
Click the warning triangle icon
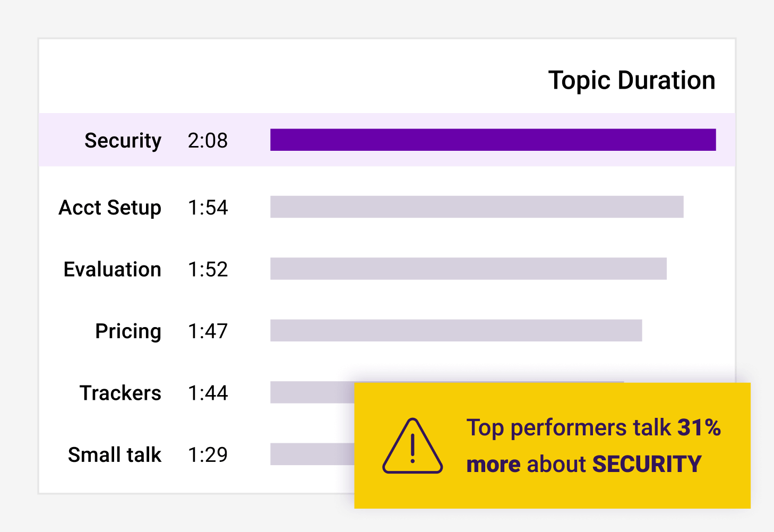(412, 446)
